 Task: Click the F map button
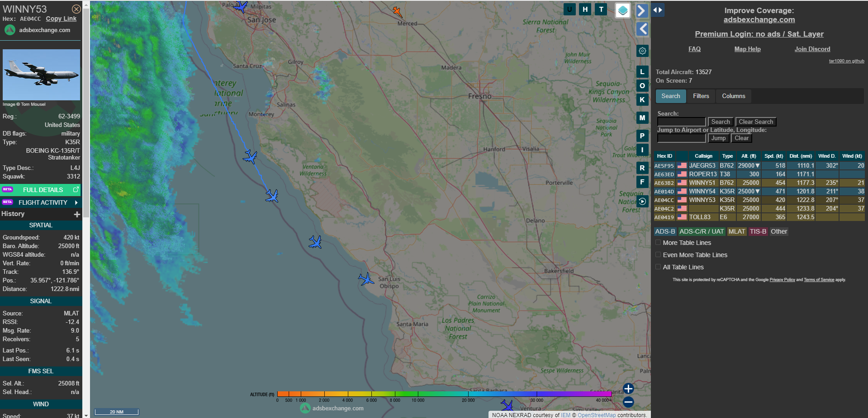pyautogui.click(x=642, y=182)
